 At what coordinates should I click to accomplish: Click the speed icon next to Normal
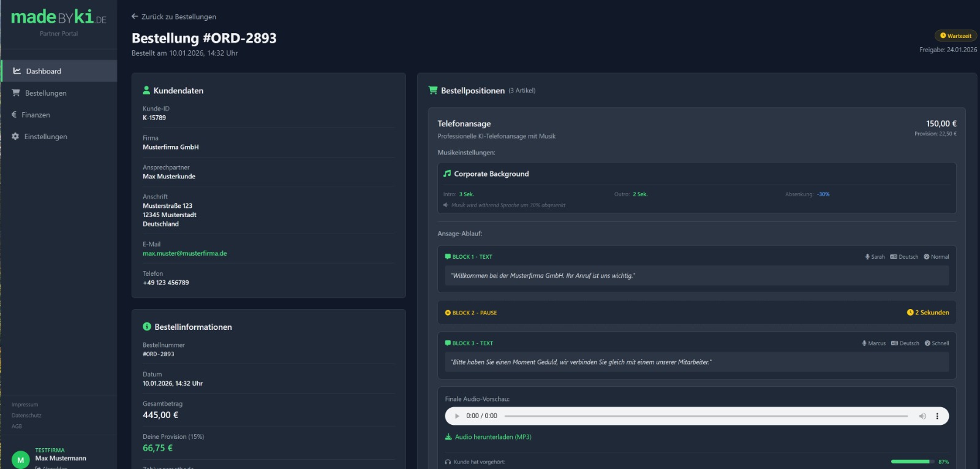pos(927,257)
